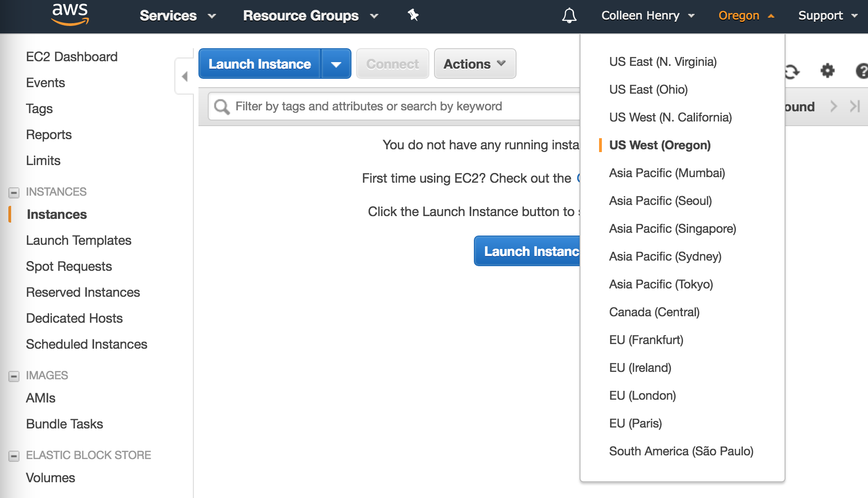Click the AWS logo home icon
Screen dimensions: 868x498
click(x=70, y=15)
